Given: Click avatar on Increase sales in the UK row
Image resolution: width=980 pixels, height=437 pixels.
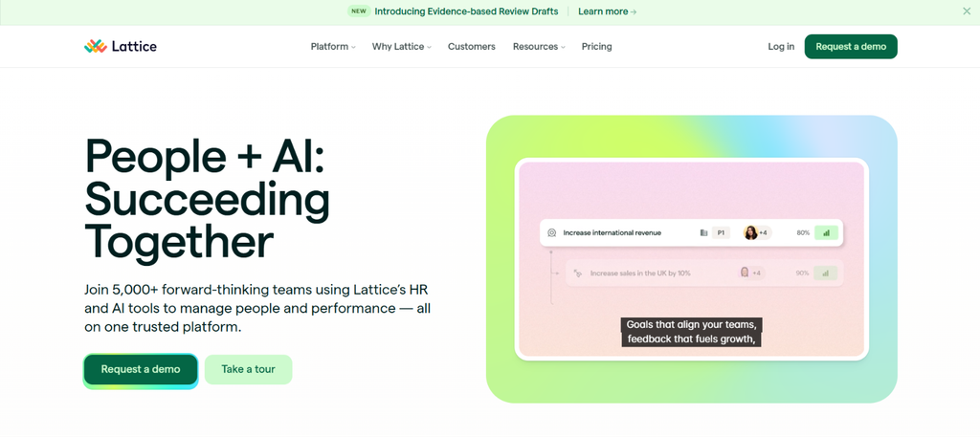Looking at the screenshot, I should [745, 273].
